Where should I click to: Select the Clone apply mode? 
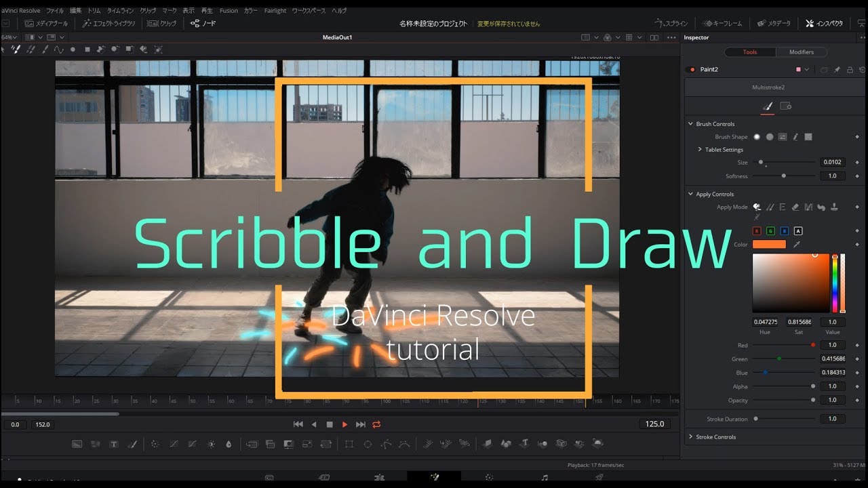770,207
